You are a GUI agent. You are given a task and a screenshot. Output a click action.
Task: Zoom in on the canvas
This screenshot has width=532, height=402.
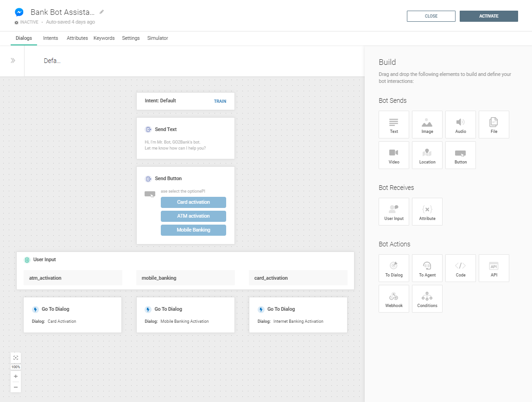pos(16,377)
